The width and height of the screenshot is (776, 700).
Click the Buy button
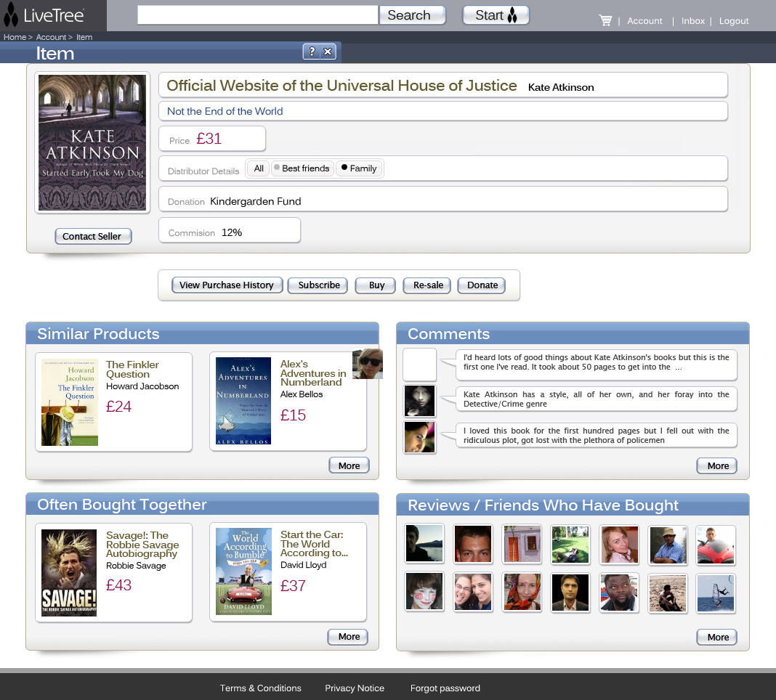(x=376, y=285)
